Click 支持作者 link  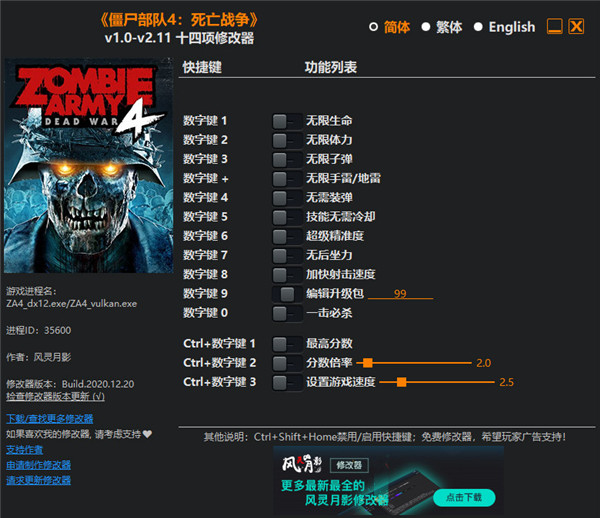(24, 450)
